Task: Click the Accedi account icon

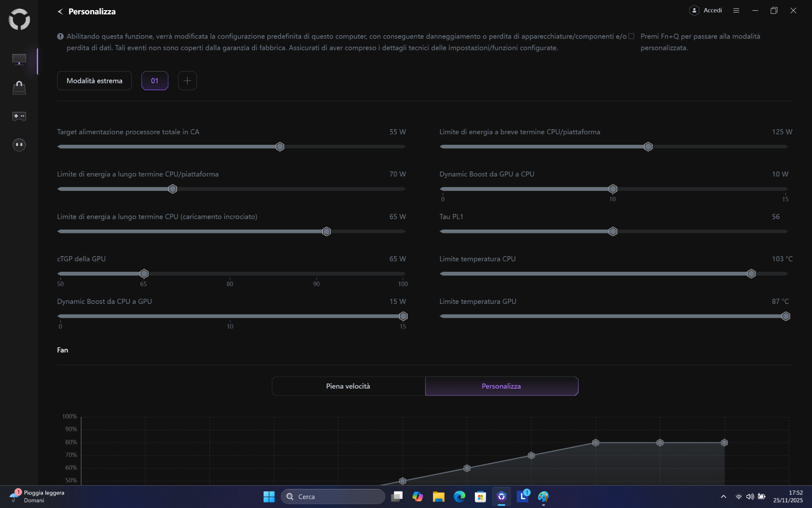Action: click(x=694, y=11)
